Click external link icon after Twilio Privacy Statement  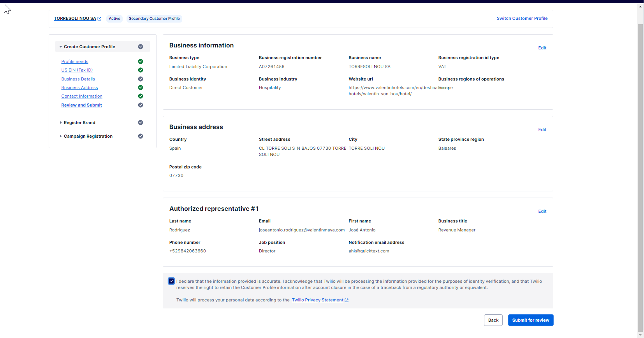coord(347,300)
